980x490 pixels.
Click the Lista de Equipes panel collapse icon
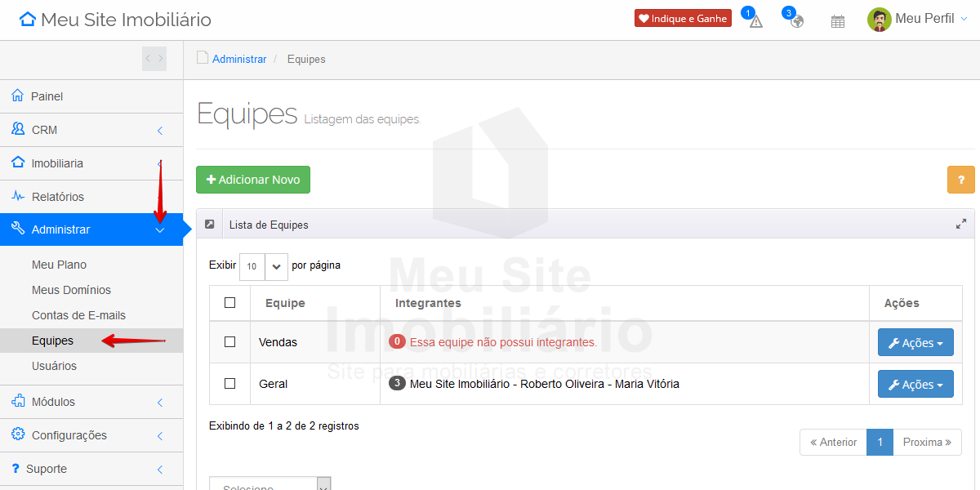pyautogui.click(x=210, y=225)
